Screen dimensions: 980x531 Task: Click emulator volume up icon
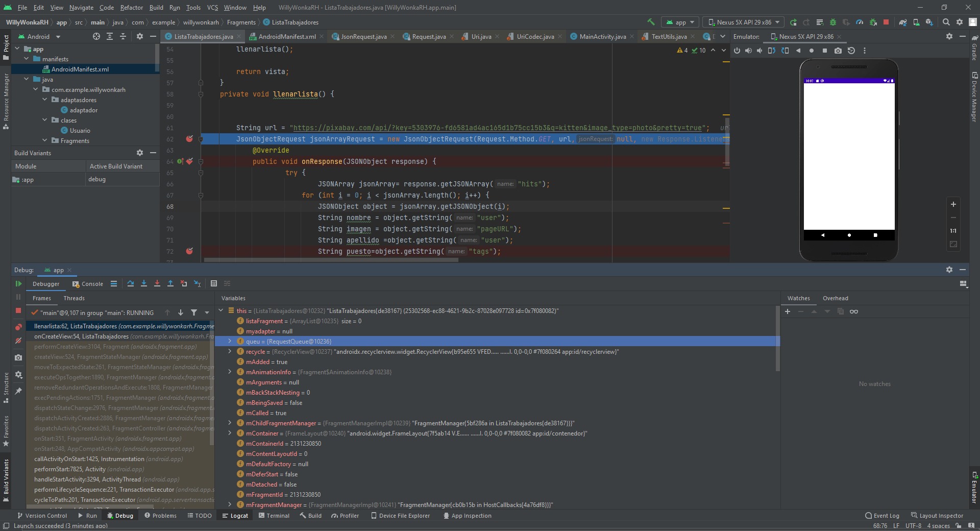(x=748, y=51)
